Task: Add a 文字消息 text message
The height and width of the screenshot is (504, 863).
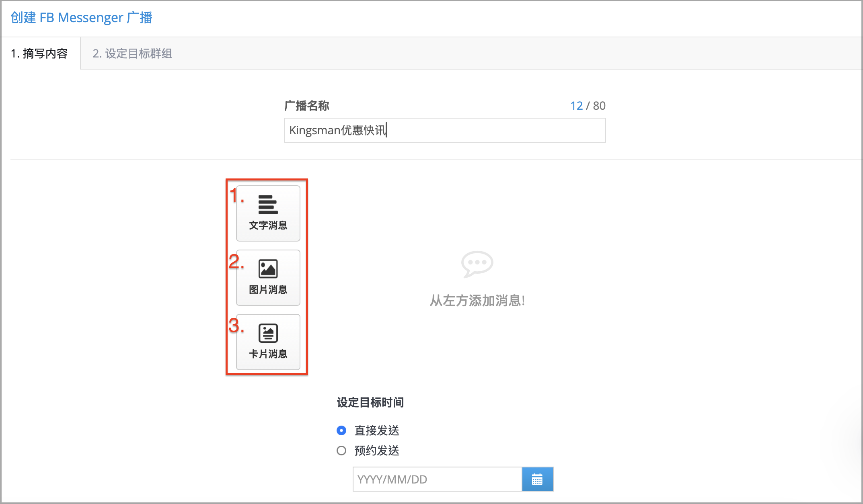Action: [268, 213]
